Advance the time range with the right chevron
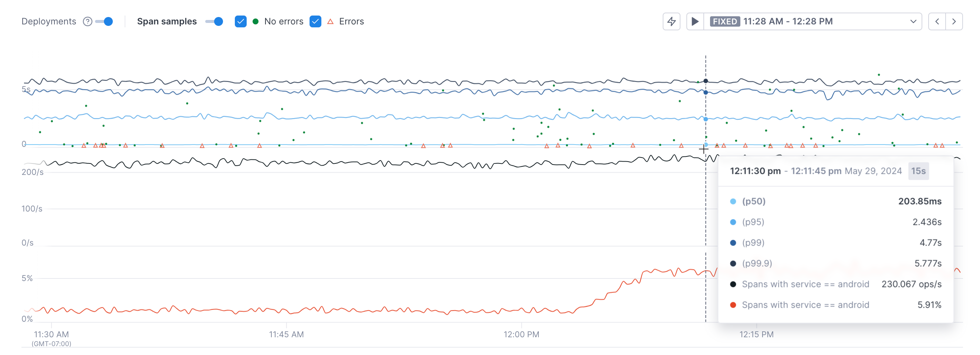 point(954,21)
